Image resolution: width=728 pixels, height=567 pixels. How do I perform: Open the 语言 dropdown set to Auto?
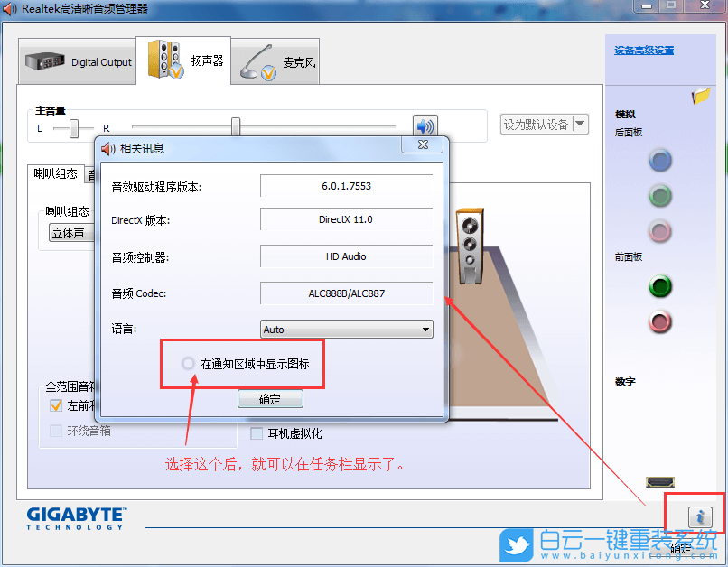pos(346,330)
